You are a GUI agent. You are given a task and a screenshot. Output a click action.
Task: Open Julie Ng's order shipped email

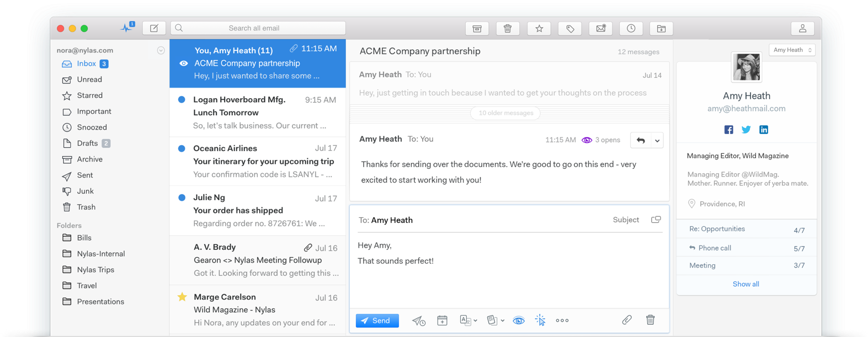click(258, 210)
